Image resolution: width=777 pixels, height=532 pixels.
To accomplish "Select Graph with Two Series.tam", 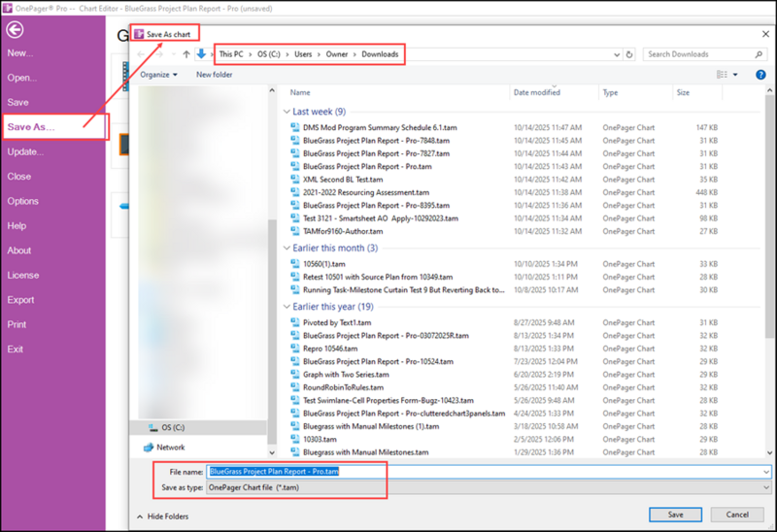I will (x=346, y=375).
